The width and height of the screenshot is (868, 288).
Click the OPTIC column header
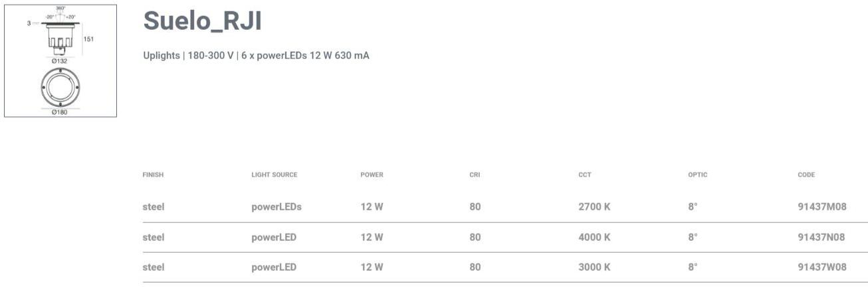pyautogui.click(x=697, y=175)
